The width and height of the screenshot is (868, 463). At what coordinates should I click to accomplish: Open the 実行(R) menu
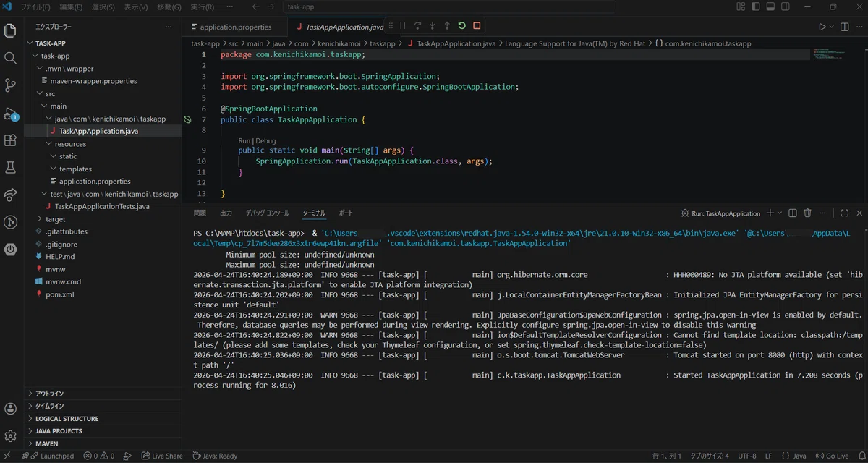[x=202, y=7]
